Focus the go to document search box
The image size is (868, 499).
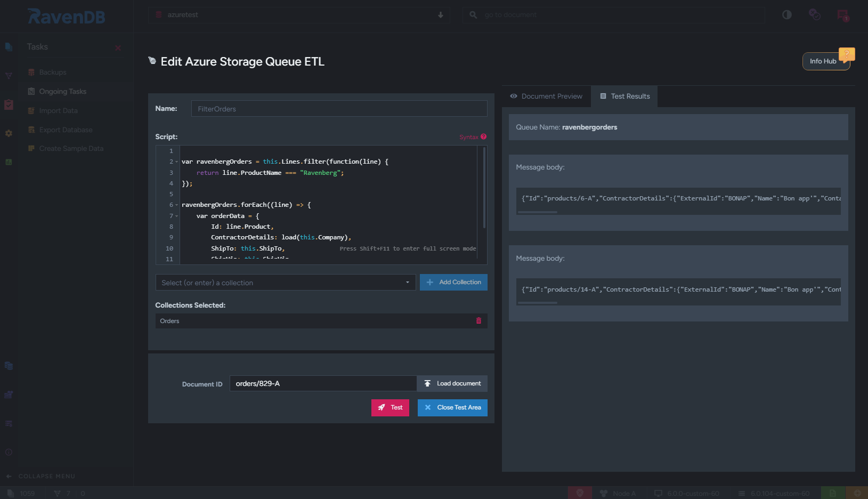[613, 15]
